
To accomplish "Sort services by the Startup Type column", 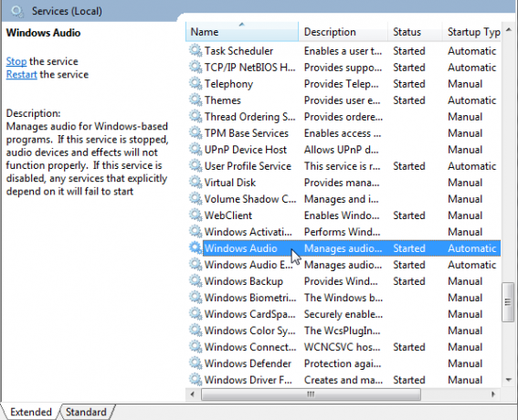I will (x=471, y=32).
